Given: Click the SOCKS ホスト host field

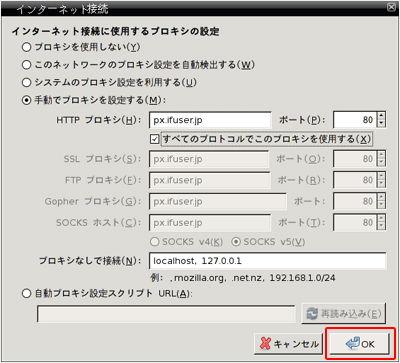Looking at the screenshot, I should pos(210,223).
